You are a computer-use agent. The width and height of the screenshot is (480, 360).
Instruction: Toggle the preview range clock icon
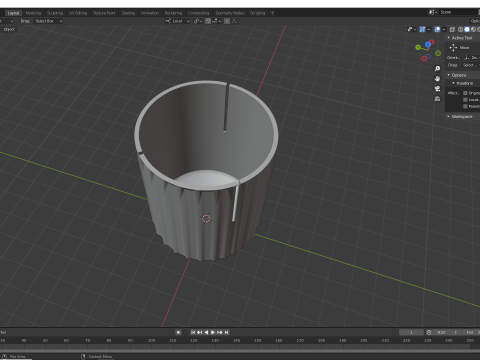click(x=429, y=332)
